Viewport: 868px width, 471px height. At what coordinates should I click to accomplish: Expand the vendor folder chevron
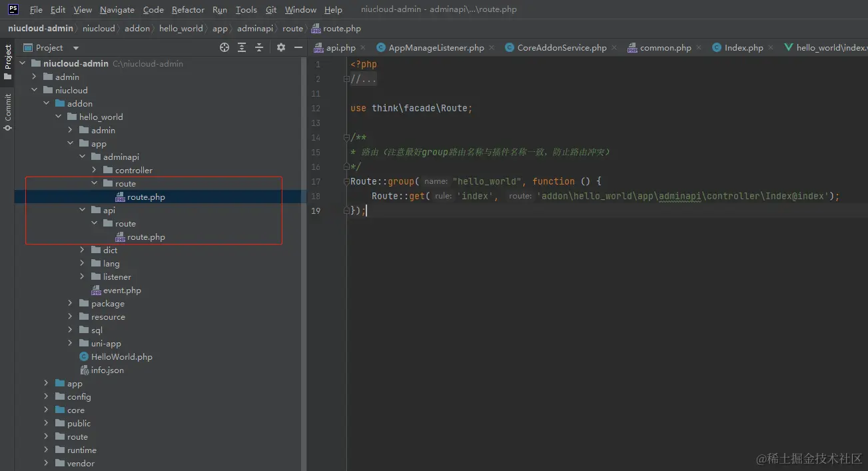click(x=46, y=463)
